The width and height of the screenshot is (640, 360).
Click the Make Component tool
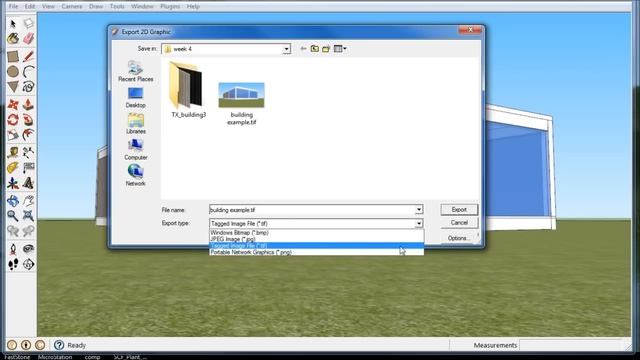pyautogui.click(x=28, y=24)
